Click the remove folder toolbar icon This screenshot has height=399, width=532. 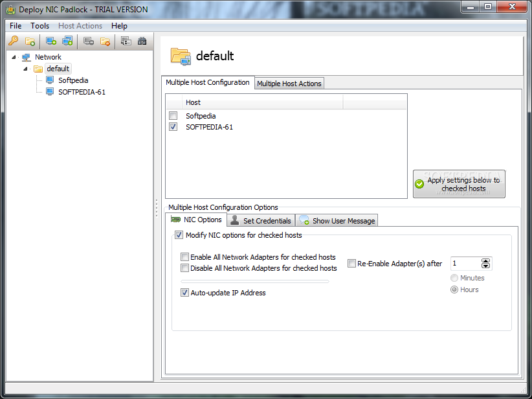point(105,41)
